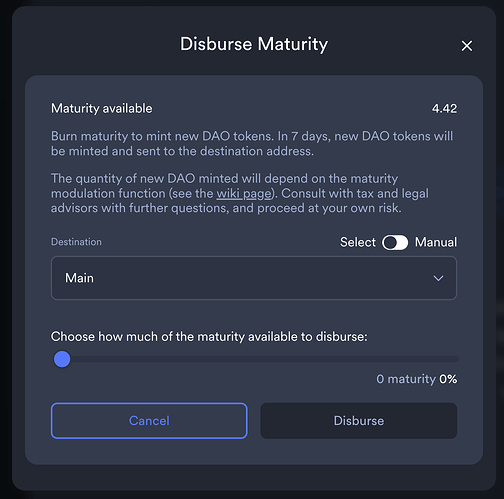This screenshot has height=499, width=504.
Task: Click the 0 maturity amount text
Action: [406, 379]
